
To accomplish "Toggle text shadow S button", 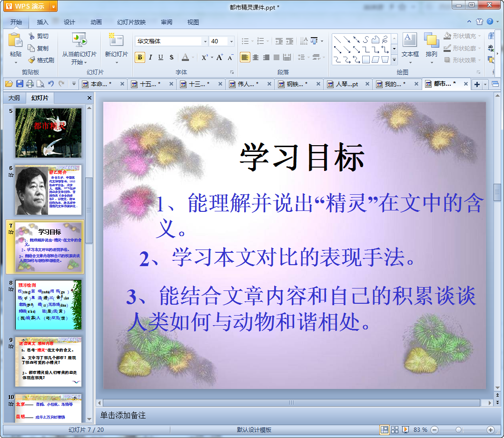I will tap(171, 58).
